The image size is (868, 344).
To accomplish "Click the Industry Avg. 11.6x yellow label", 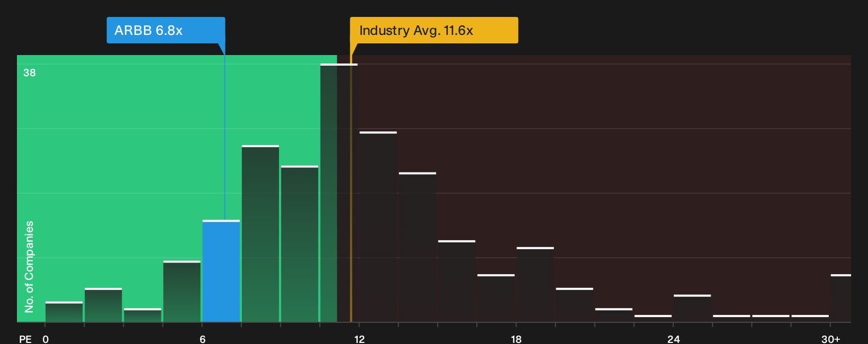I will [434, 30].
